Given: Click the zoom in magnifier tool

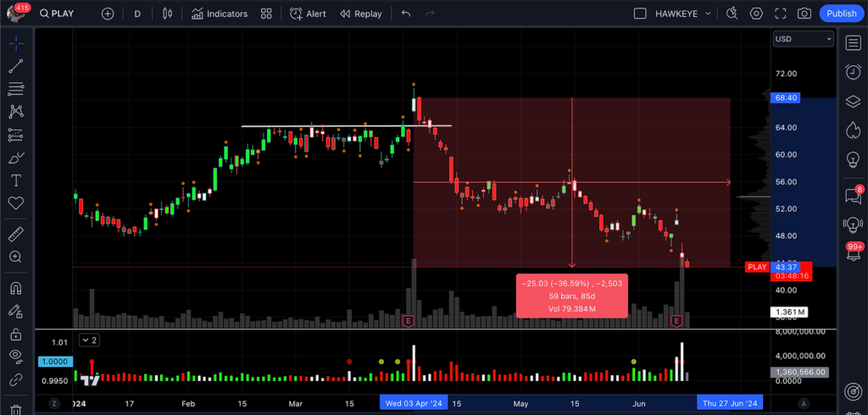Looking at the screenshot, I should click(x=15, y=257).
